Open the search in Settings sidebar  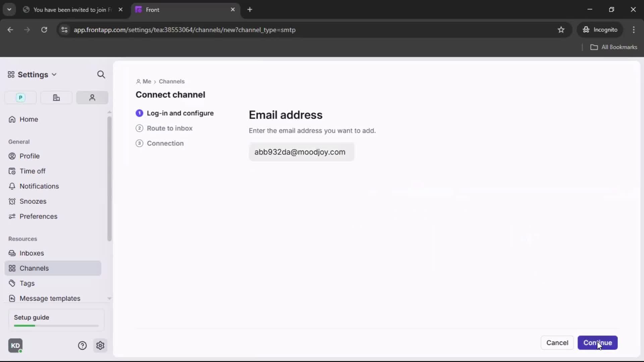point(101,74)
